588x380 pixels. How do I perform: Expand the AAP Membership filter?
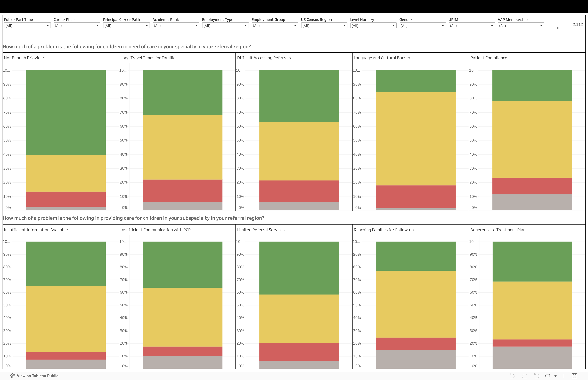pos(521,26)
